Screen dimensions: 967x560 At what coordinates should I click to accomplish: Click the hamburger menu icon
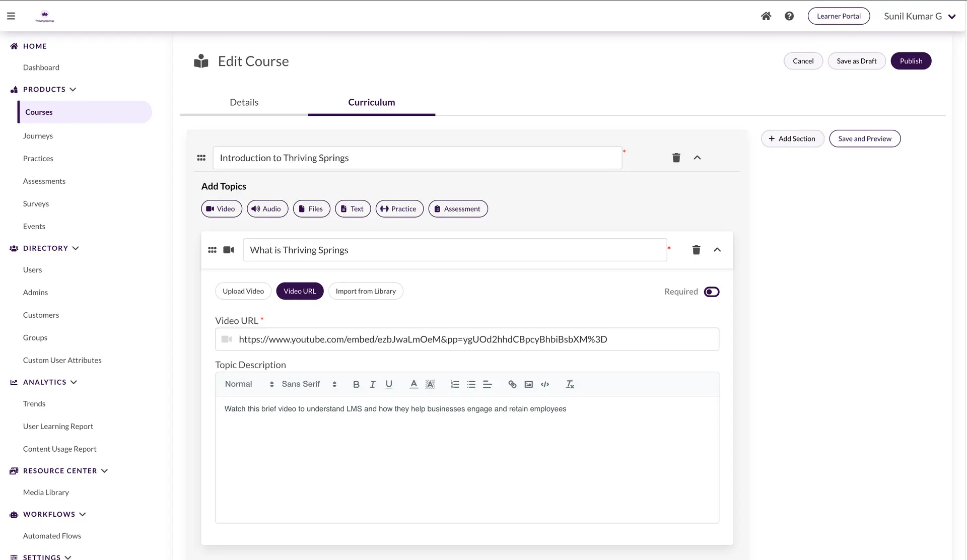tap(11, 16)
